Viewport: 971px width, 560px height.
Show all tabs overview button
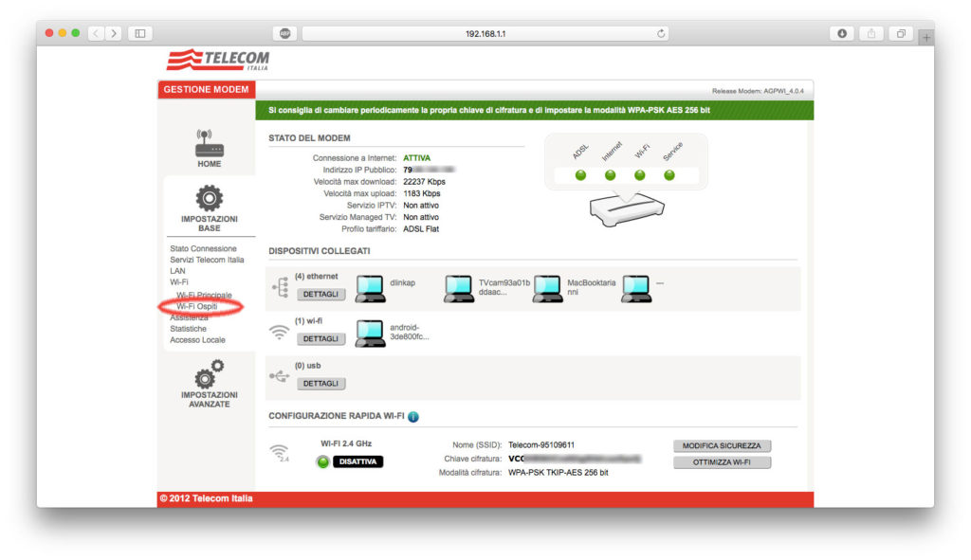click(x=901, y=33)
